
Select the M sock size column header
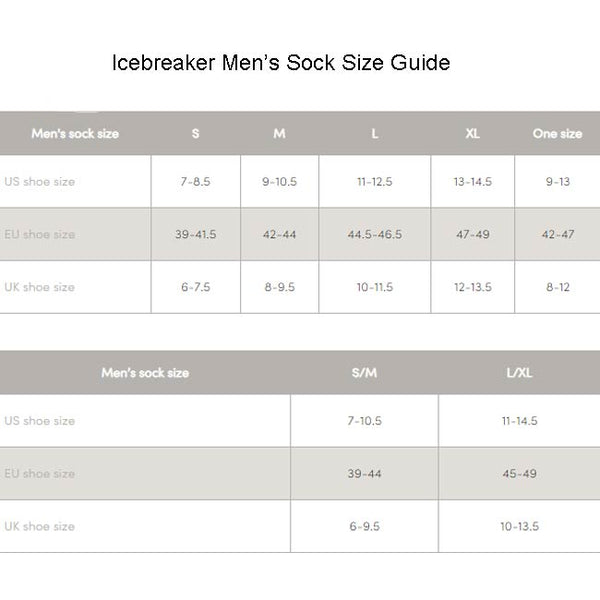[x=279, y=134]
